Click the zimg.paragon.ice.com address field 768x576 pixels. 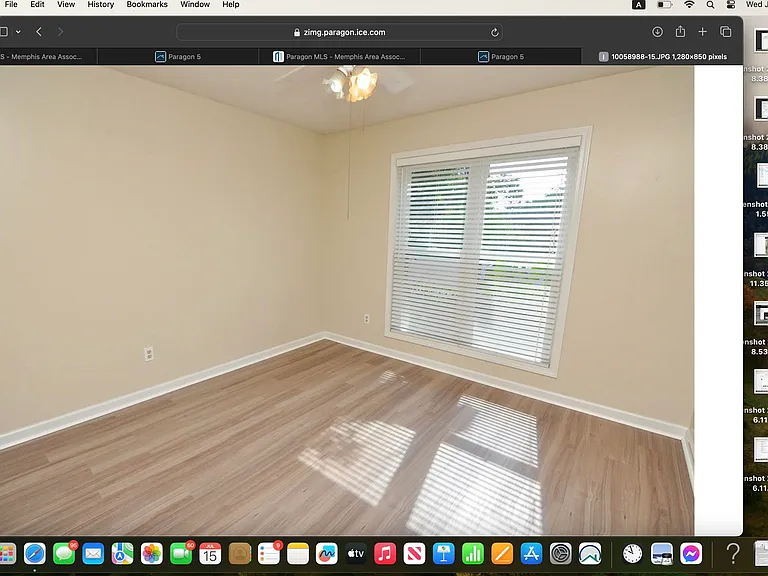(339, 32)
